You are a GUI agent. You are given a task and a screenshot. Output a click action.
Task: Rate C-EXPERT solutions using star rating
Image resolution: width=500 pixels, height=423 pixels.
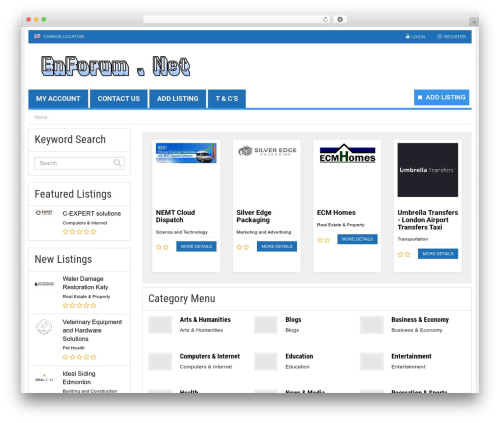coord(79,232)
